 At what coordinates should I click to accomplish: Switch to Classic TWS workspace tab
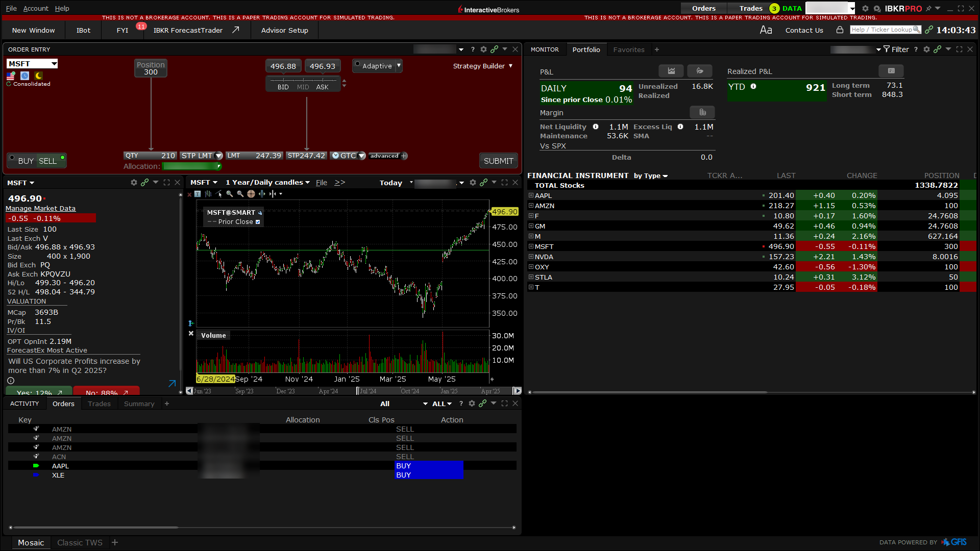click(80, 543)
